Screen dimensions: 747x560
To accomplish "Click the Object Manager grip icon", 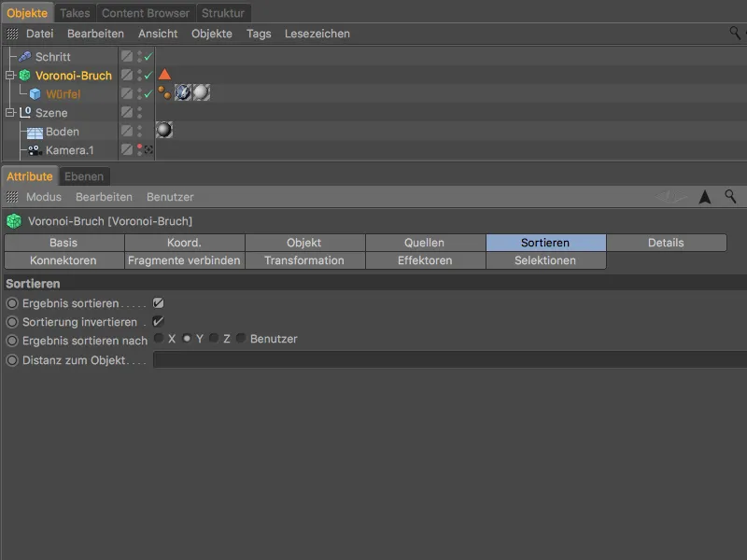I will (12, 34).
